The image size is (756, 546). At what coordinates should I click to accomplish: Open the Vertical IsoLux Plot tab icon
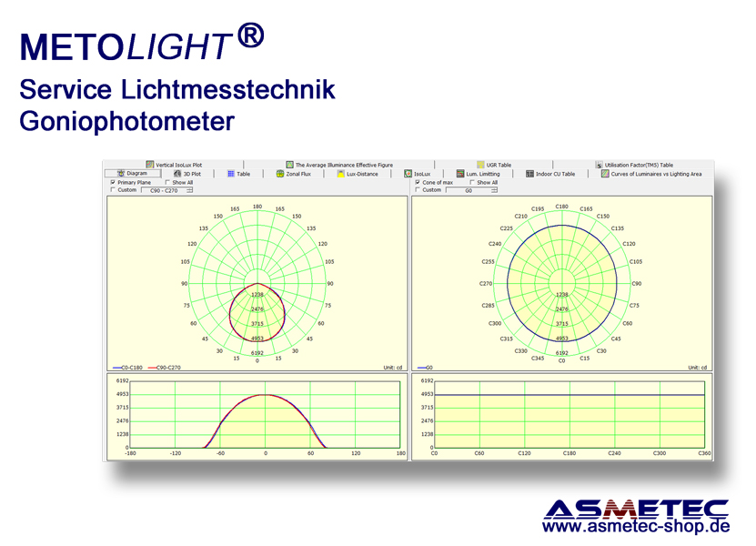point(150,165)
